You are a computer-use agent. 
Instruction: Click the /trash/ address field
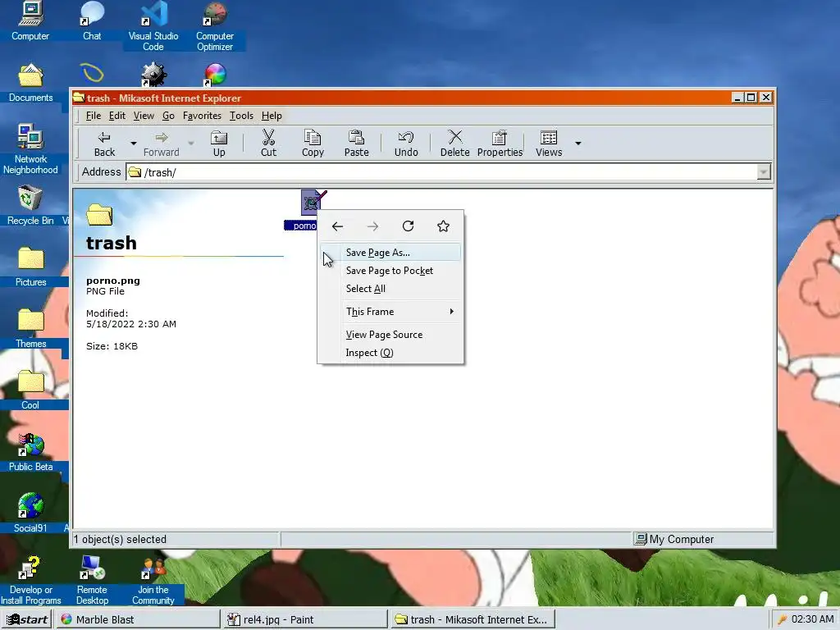click(x=442, y=172)
